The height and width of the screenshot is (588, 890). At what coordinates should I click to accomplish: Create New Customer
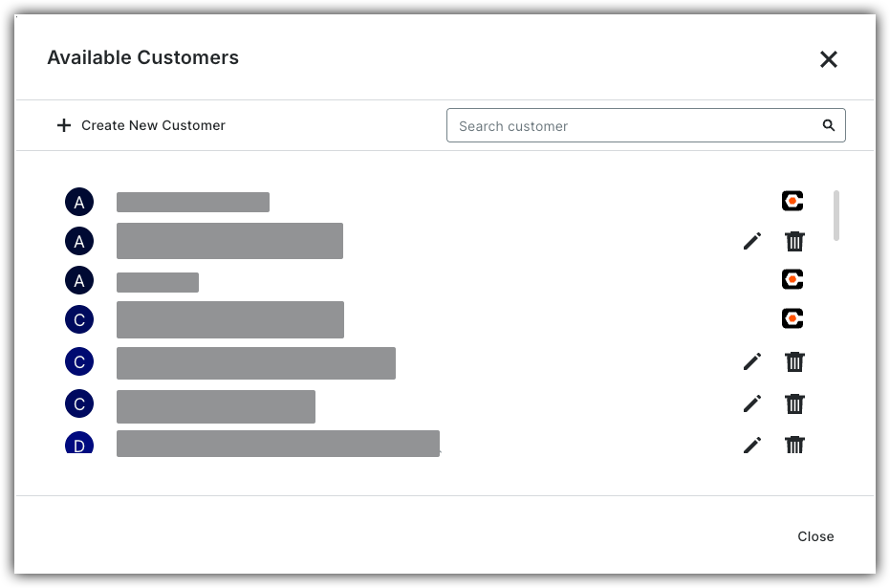pyautogui.click(x=141, y=125)
